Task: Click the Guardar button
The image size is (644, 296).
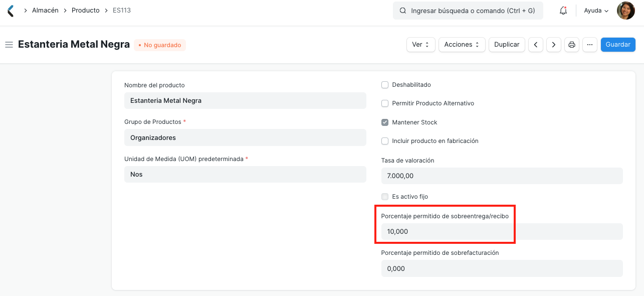Action: pos(617,45)
